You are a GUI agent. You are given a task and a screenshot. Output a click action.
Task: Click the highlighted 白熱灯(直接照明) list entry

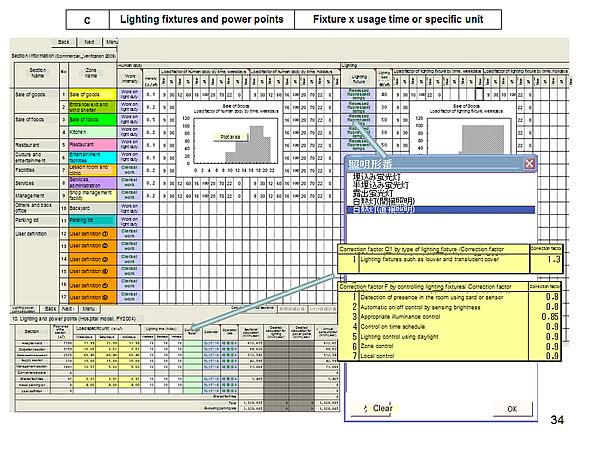(441, 210)
